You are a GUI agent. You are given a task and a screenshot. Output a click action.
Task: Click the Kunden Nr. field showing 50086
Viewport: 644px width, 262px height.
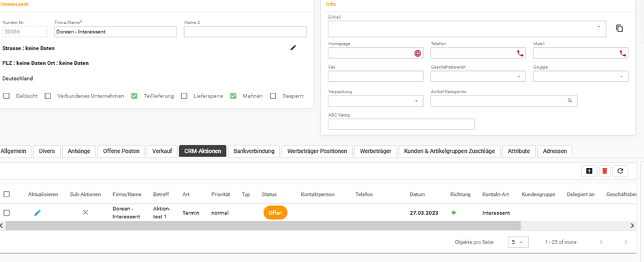coord(25,31)
